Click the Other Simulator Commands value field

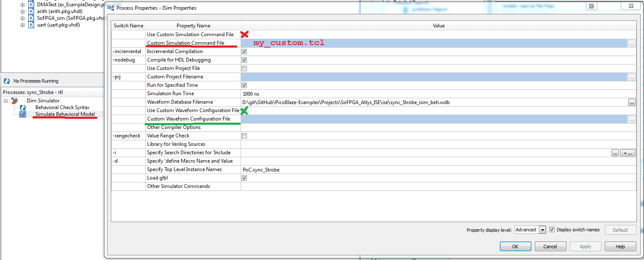(x=438, y=186)
